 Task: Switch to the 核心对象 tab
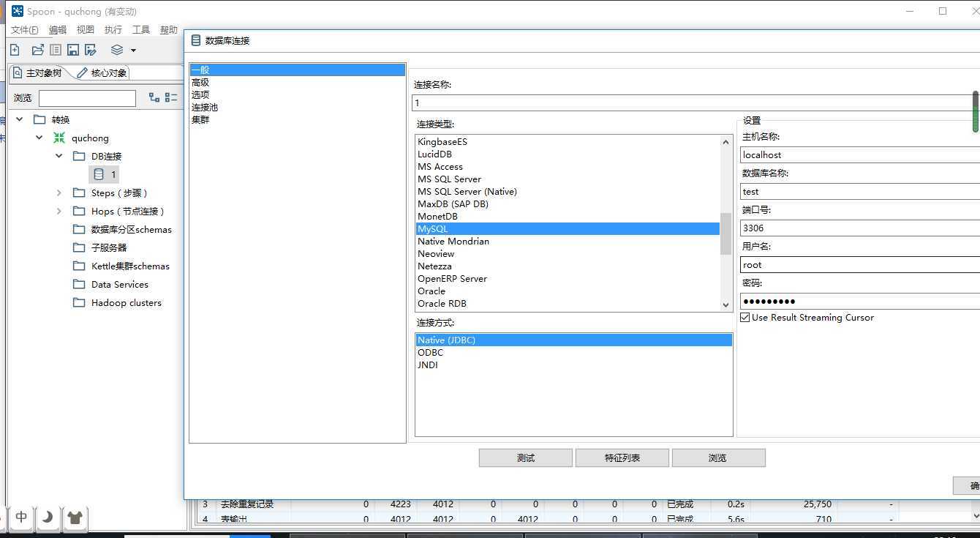[x=102, y=72]
